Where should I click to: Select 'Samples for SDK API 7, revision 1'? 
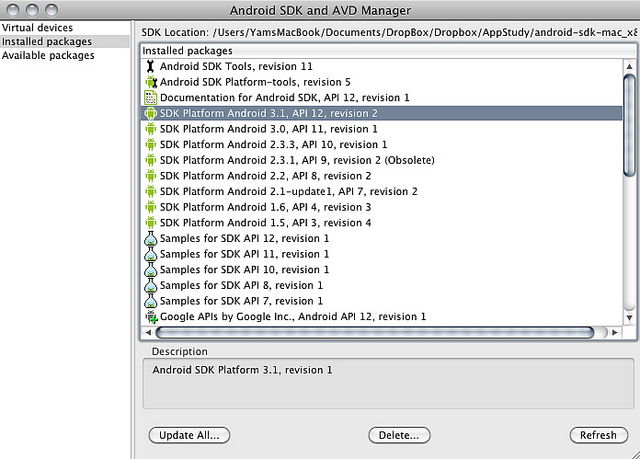click(382, 301)
